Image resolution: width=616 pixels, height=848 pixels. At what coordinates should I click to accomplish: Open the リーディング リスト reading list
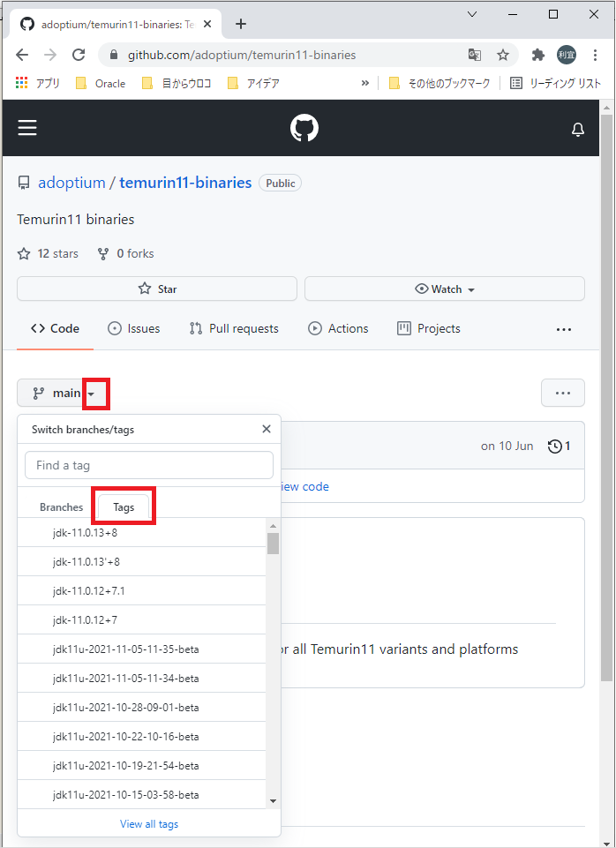[555, 83]
